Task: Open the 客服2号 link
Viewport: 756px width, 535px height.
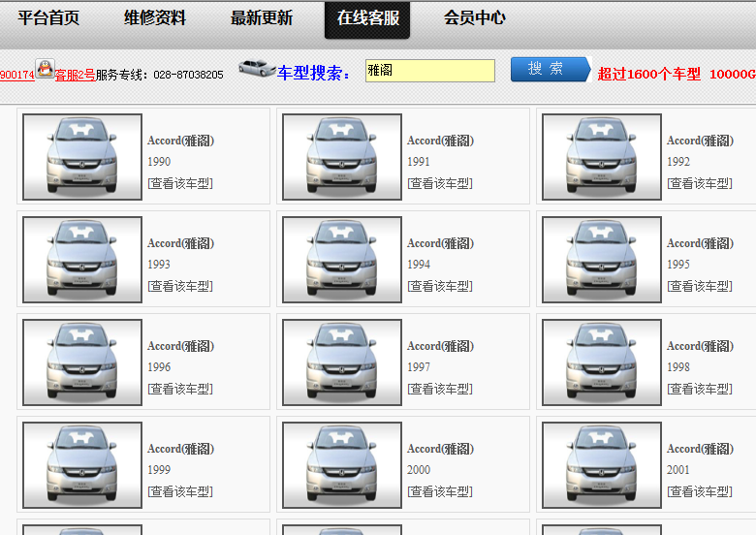Action: pyautogui.click(x=75, y=75)
